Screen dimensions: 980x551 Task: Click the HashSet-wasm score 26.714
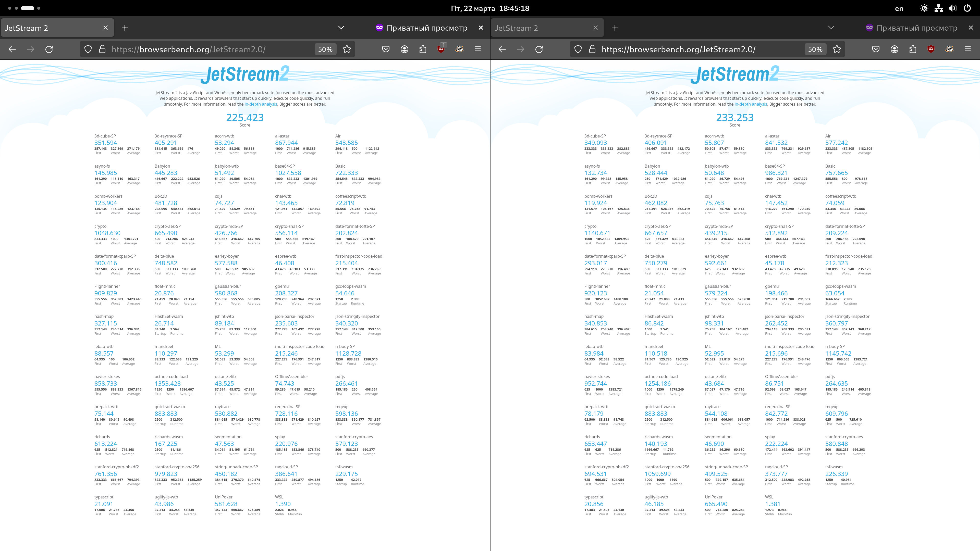pos(164,324)
